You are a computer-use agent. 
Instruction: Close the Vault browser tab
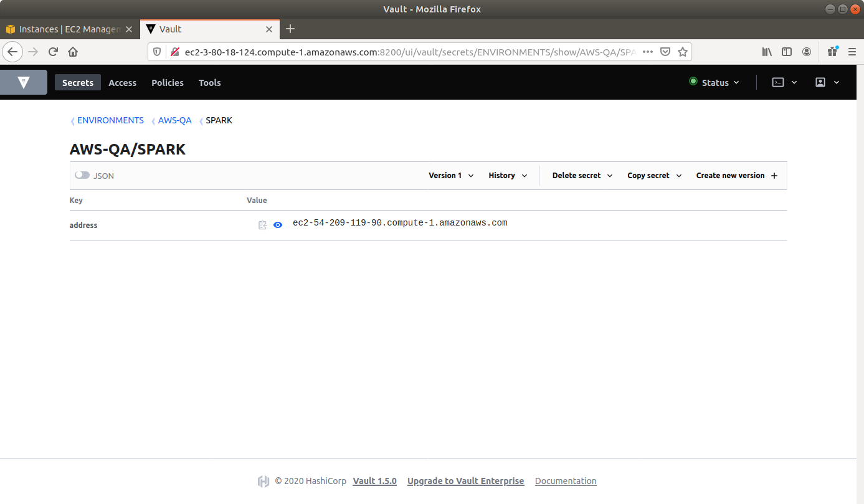click(x=269, y=29)
